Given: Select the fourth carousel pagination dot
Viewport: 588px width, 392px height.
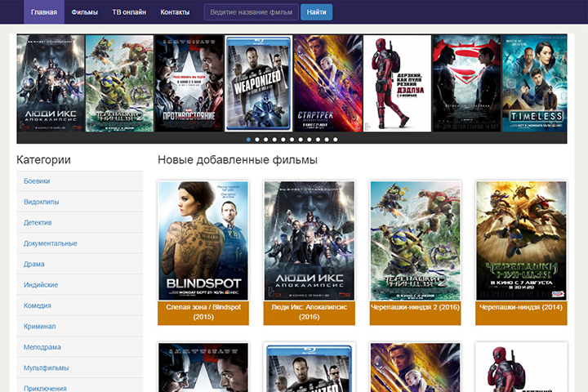Looking at the screenshot, I should click(274, 140).
